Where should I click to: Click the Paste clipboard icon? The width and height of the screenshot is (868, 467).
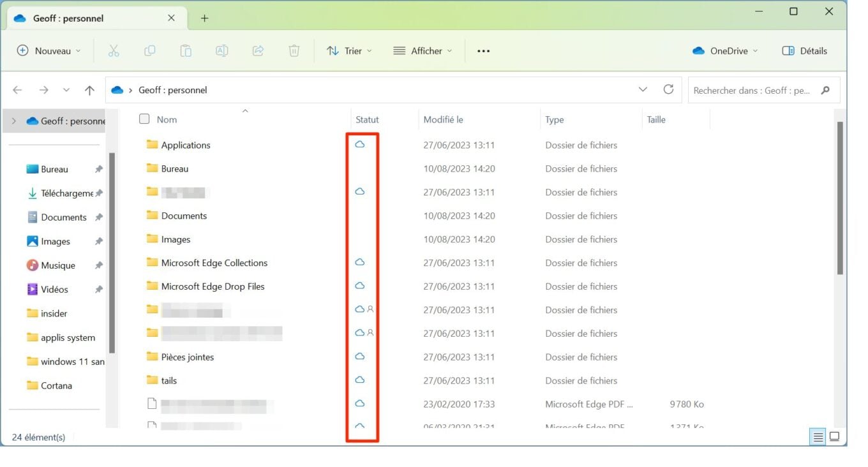pyautogui.click(x=186, y=51)
